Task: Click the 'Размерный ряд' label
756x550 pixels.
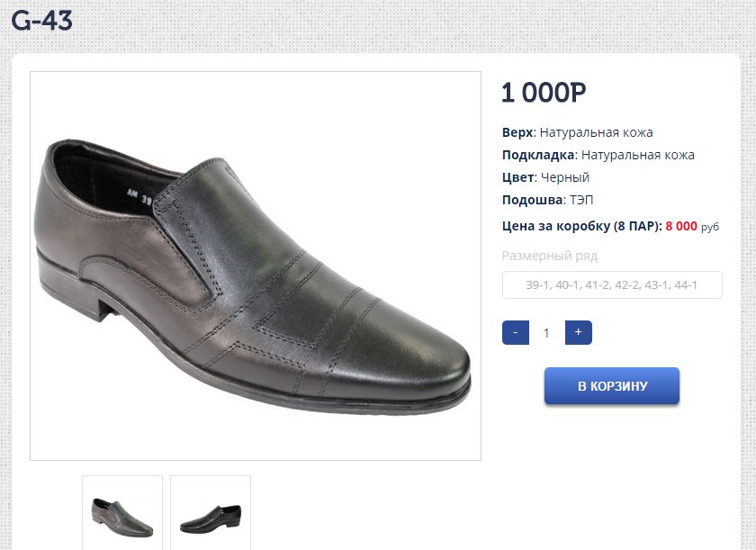Action: coord(549,256)
